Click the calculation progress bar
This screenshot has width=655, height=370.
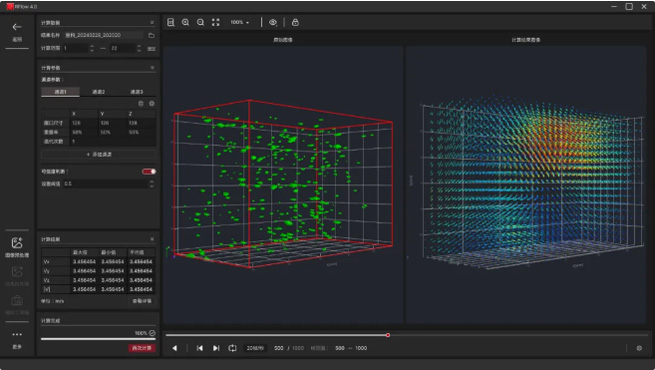coord(98,339)
